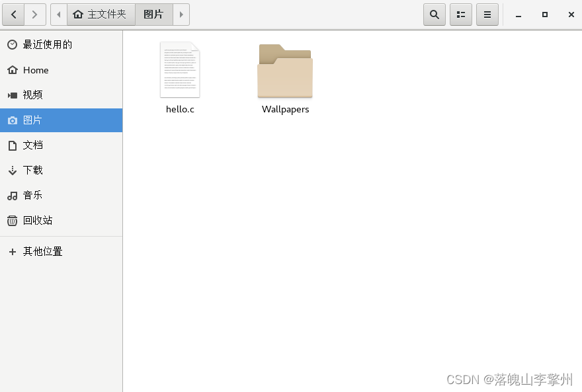Click the 图片 breadcrumb tab
This screenshot has width=582, height=392.
click(153, 14)
